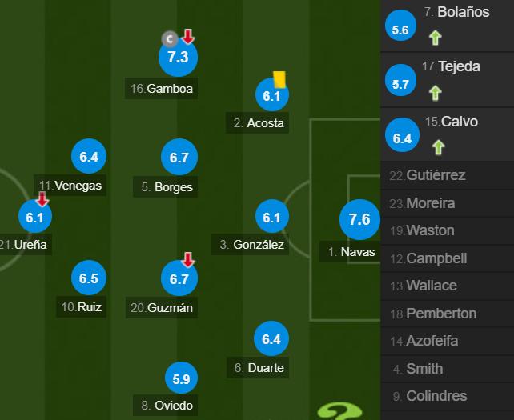514x420 pixels.
Task: Click the green question mark help icon
Action: coord(339,412)
